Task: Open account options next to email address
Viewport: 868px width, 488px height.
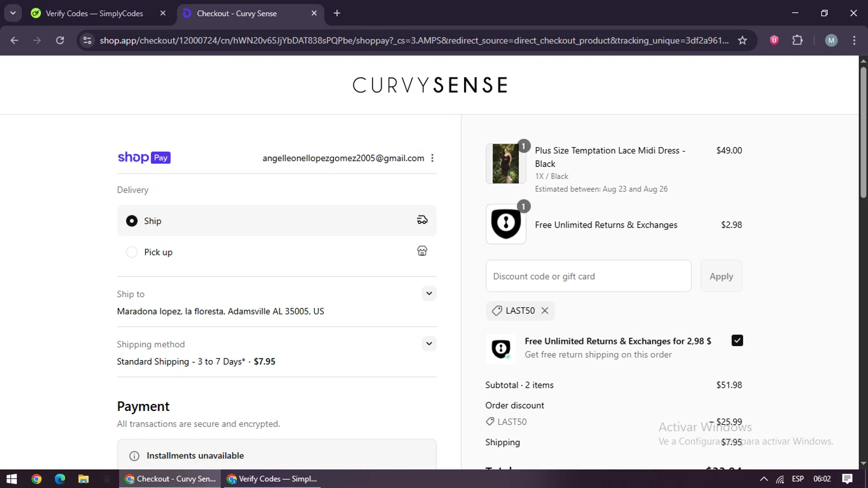Action: (432, 158)
